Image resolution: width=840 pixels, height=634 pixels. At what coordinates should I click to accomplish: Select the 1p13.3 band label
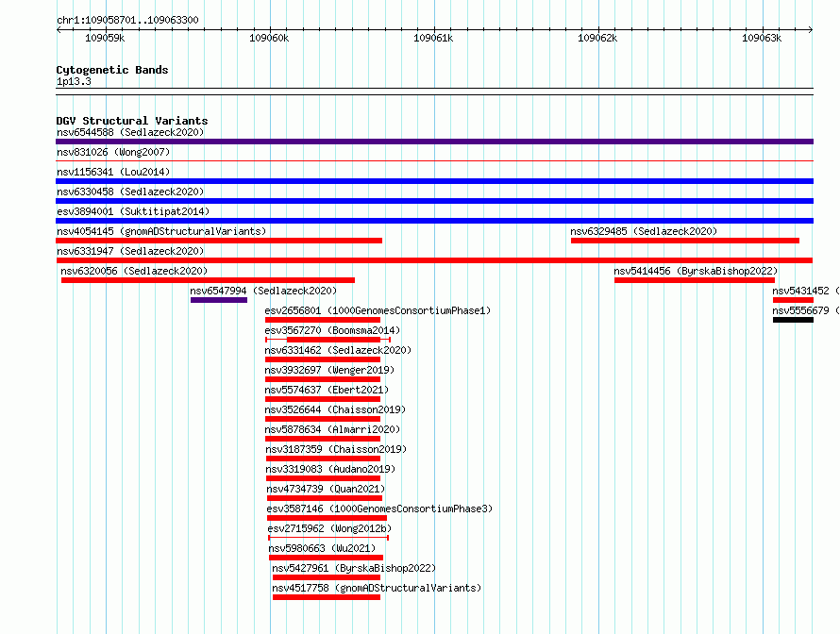74,81
